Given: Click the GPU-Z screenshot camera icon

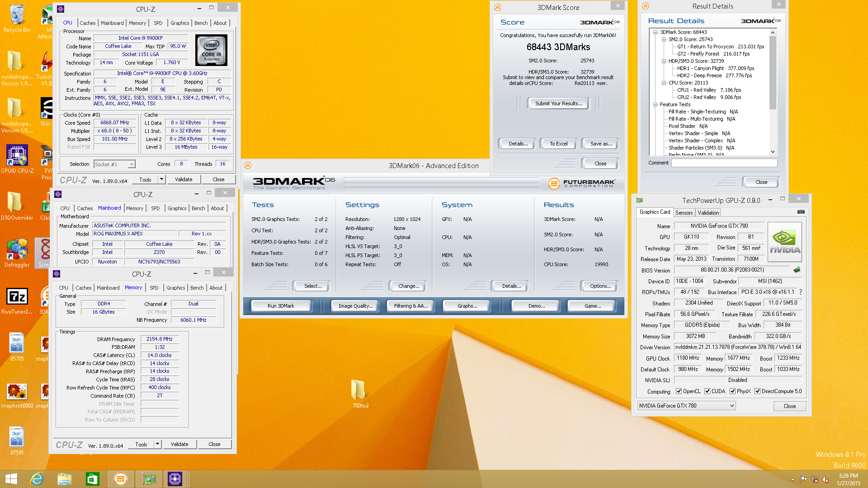Looking at the screenshot, I should [801, 211].
